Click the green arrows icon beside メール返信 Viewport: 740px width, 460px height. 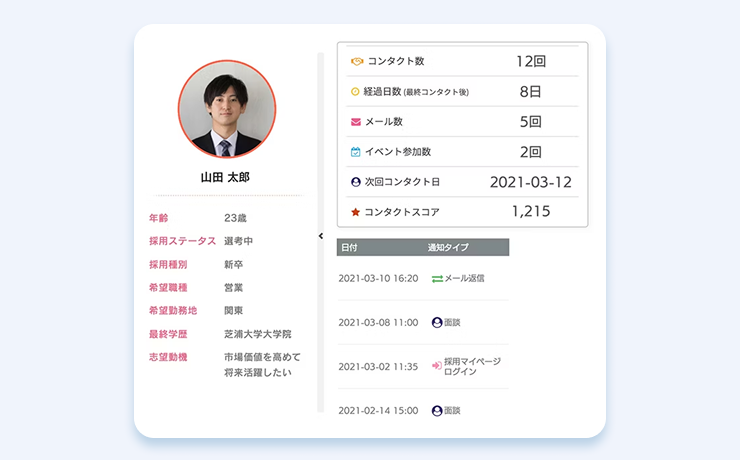click(x=437, y=279)
